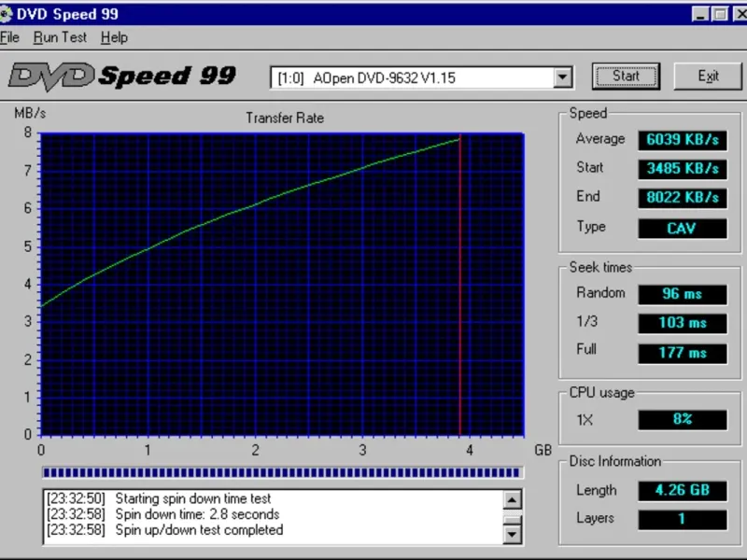Open the File menu
This screenshot has width=747, height=560.
pos(9,37)
